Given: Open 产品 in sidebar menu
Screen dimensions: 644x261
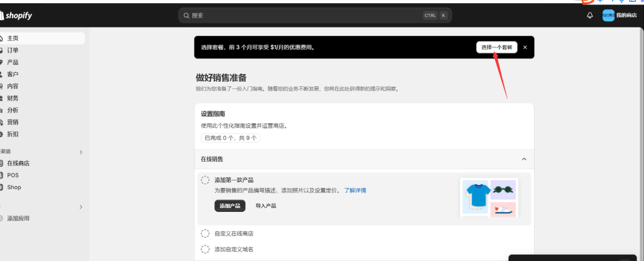Looking at the screenshot, I should 13,62.
